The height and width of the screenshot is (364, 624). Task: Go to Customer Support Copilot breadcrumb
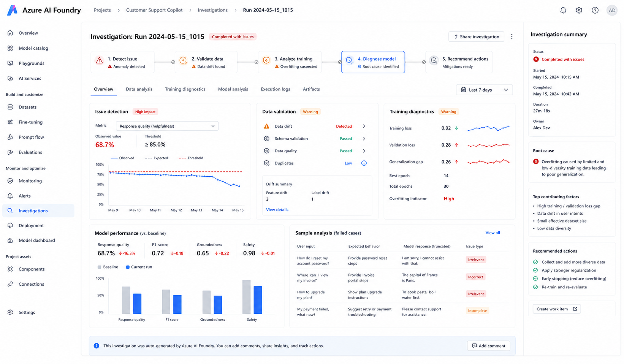tap(154, 10)
